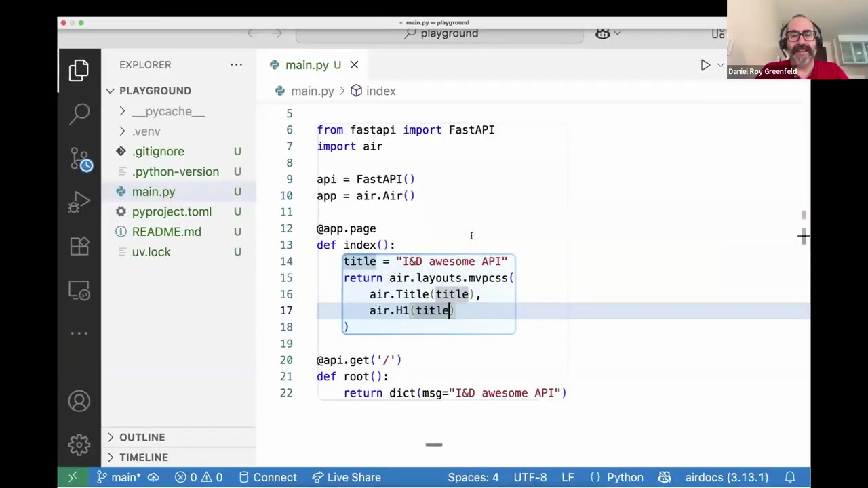This screenshot has width=868, height=488.
Task: Click the main* git branch indicator
Action: coord(119,477)
